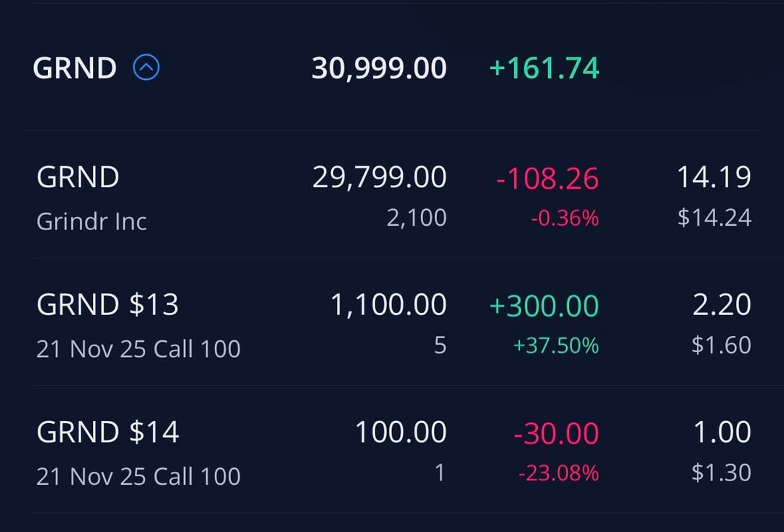Click the -108.26 loss figure
The width and height of the screenshot is (784, 532).
tap(547, 179)
